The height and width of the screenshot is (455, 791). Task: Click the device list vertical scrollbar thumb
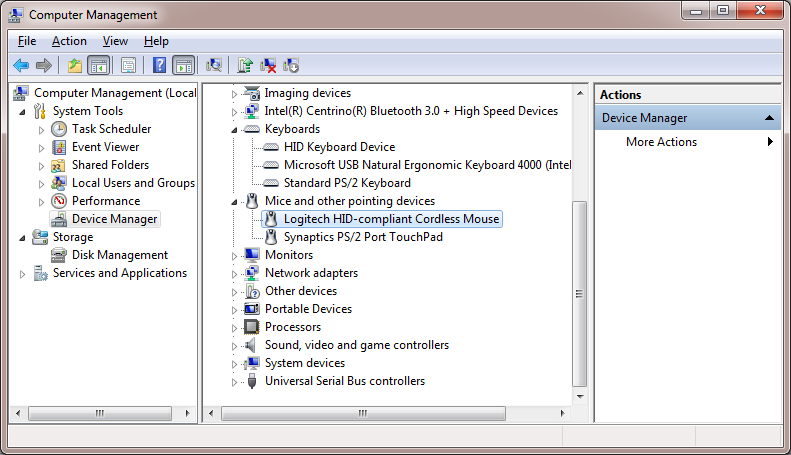[x=579, y=294]
